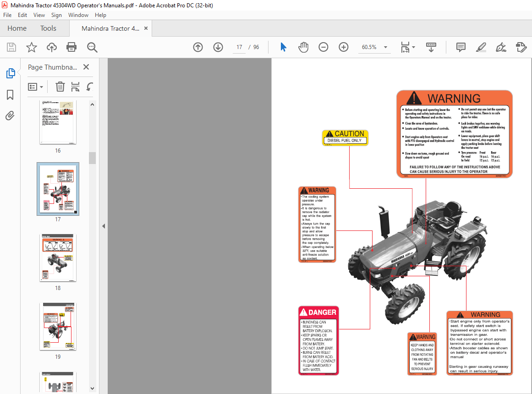
Task: Add bookmark star icon in toolbar
Action: (x=32, y=47)
